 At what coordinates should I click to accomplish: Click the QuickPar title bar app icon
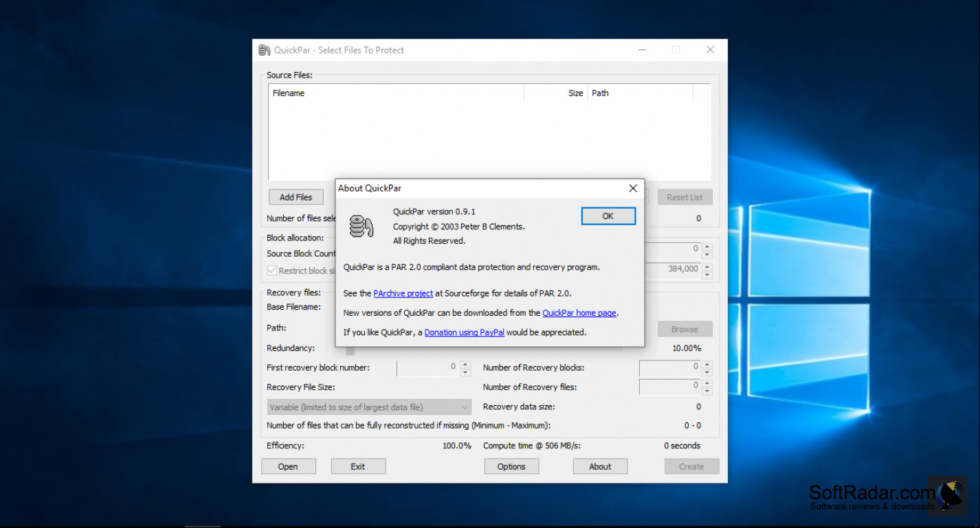click(264, 50)
